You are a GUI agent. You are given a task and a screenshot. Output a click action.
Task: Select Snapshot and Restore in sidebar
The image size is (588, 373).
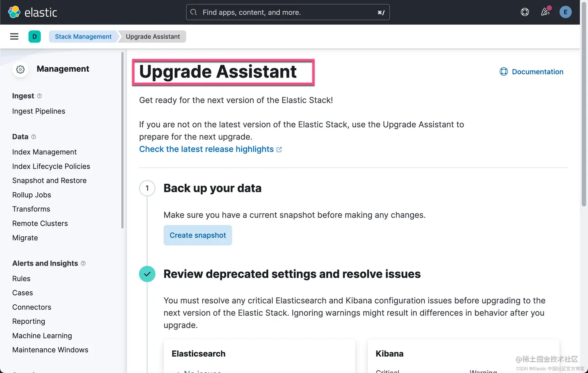point(49,180)
